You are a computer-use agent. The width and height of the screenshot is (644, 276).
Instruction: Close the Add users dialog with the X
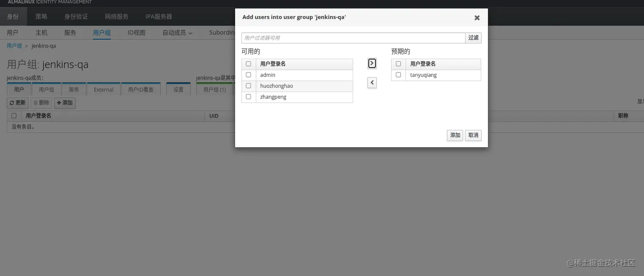click(x=477, y=18)
